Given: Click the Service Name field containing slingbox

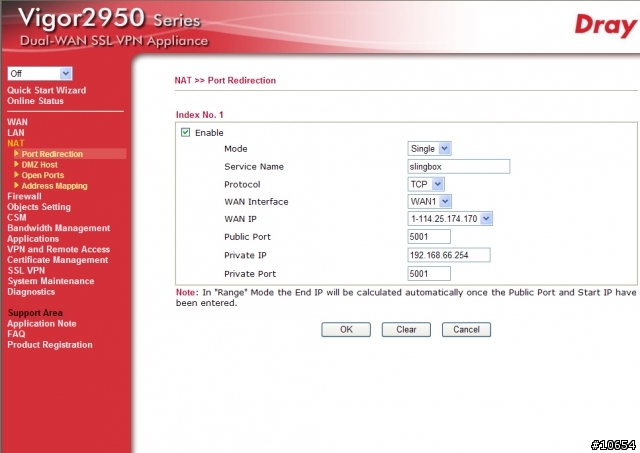Looking at the screenshot, I should click(458, 167).
